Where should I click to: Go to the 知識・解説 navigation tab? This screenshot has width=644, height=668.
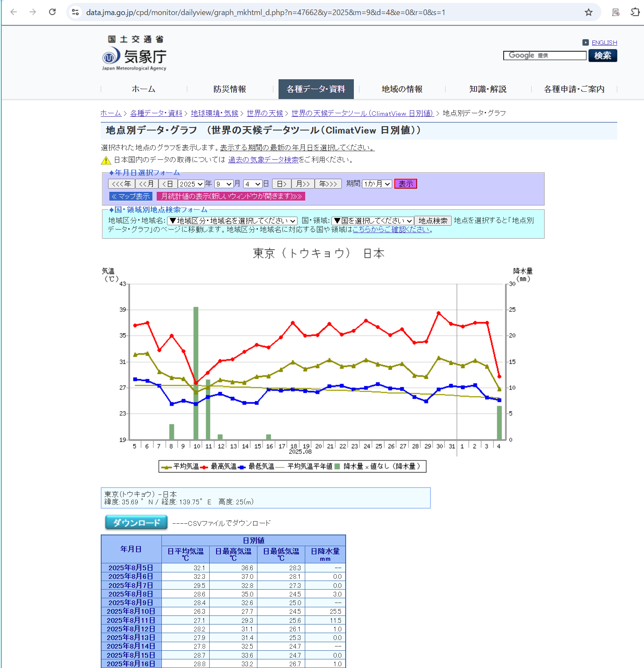click(488, 89)
